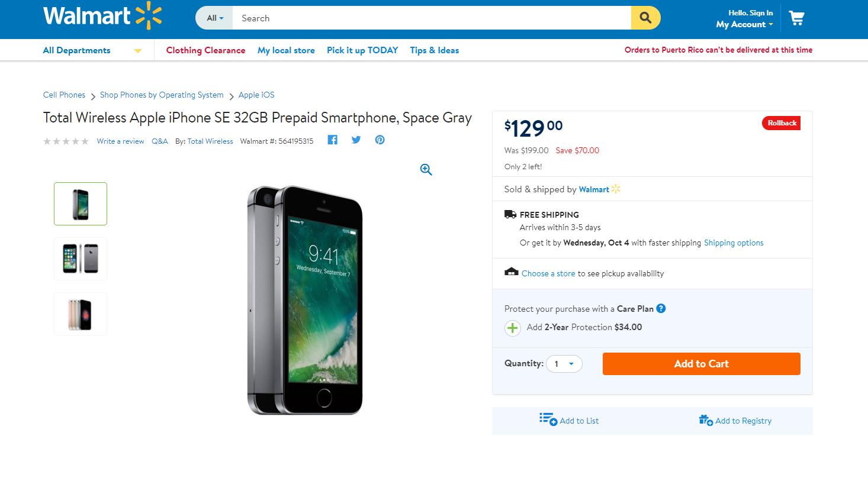Click the Walmart logo
This screenshot has width=868, height=481.
coord(102,17)
